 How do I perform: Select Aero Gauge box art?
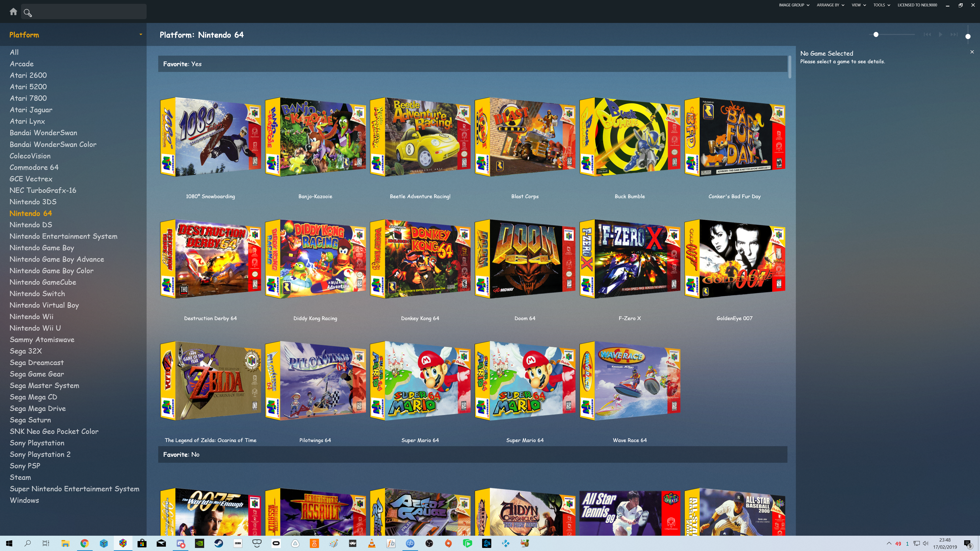[420, 512]
